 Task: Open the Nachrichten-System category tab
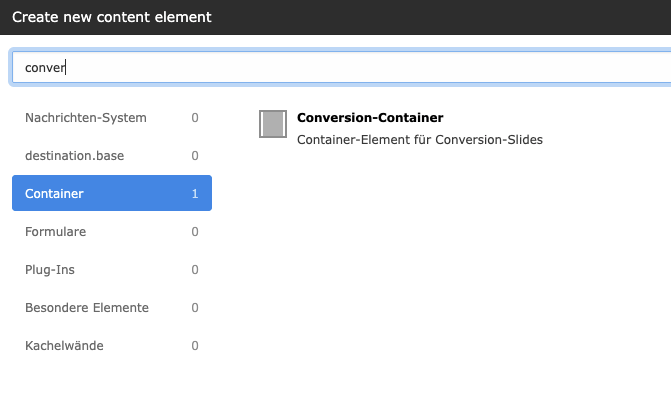pos(112,118)
